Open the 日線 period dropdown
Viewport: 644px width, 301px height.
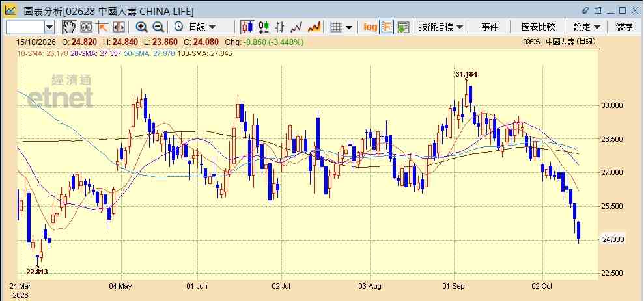tap(201, 27)
